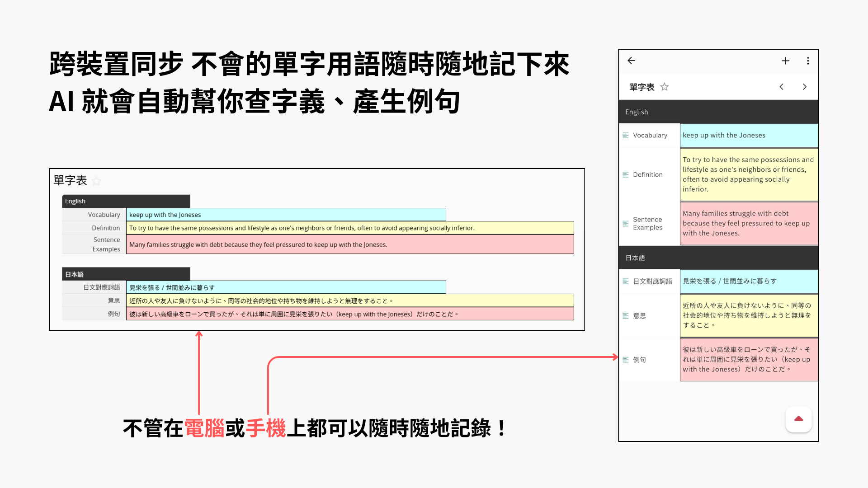Click the Vocabulary text-property icon
868x488 pixels.
pos(626,135)
